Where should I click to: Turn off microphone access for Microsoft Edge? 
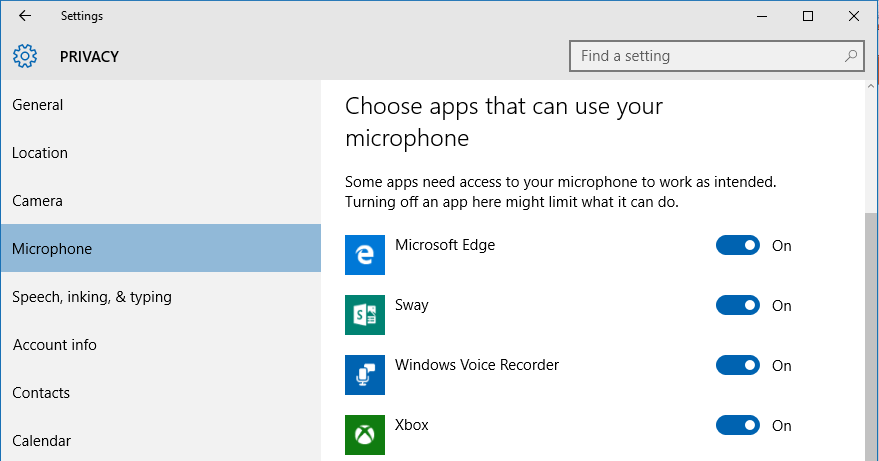pyautogui.click(x=738, y=245)
